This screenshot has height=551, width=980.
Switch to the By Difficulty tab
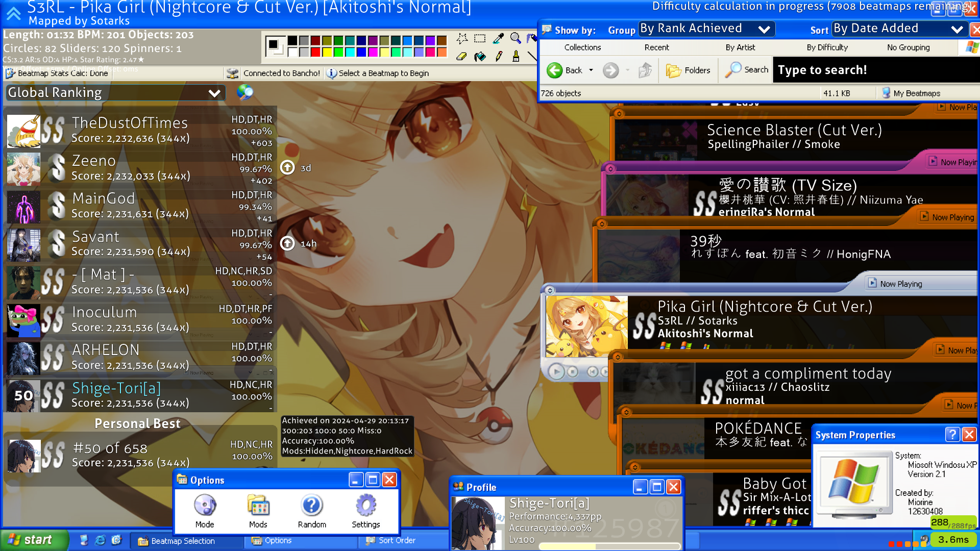827,47
